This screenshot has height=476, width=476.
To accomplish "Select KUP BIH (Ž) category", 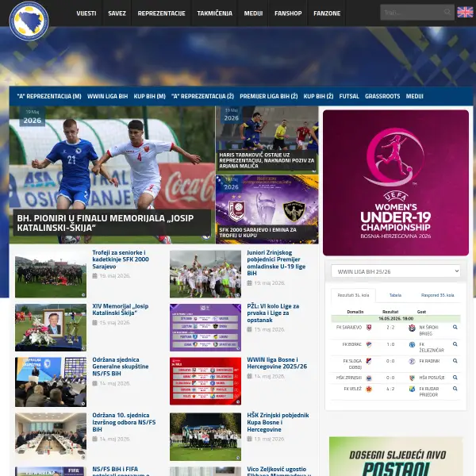I will coord(318,96).
